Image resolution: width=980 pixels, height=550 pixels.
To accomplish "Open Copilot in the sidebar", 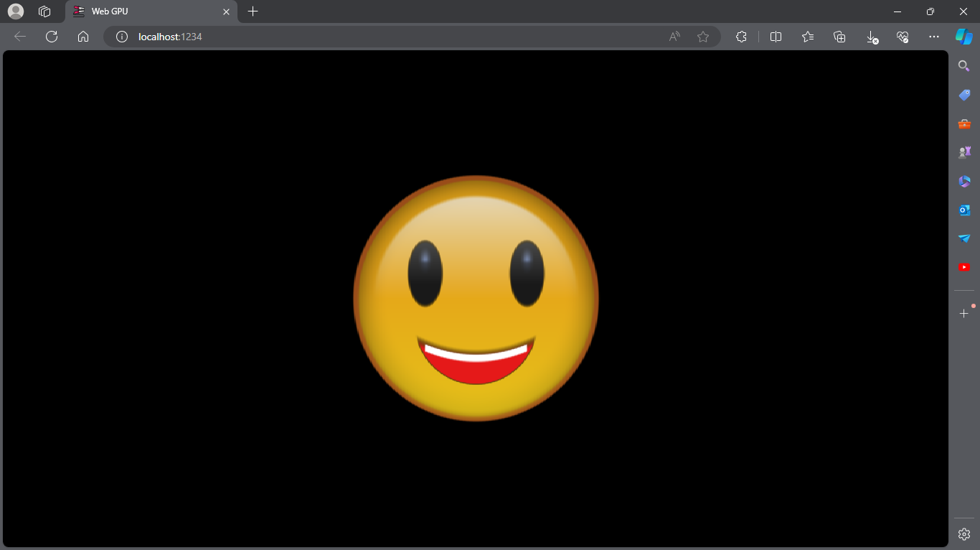I will tap(963, 37).
